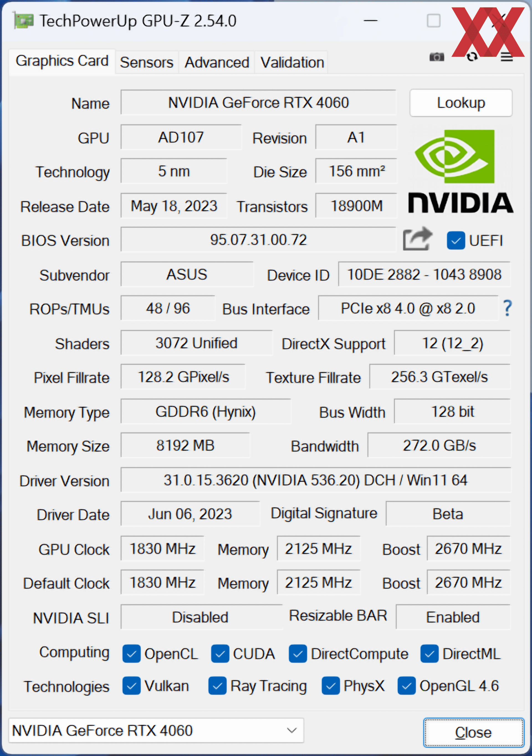The width and height of the screenshot is (532, 756).
Task: Click the Close button at bottom
Action: pyautogui.click(x=474, y=732)
